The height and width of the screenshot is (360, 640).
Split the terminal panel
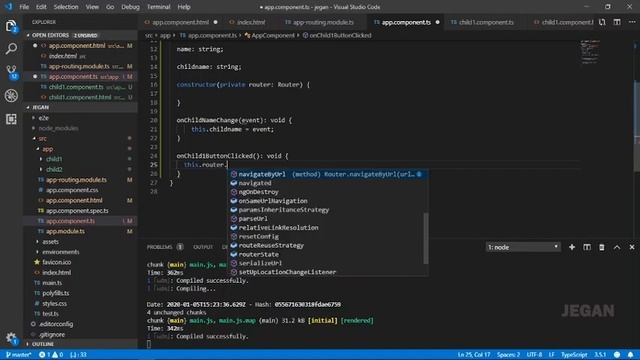click(587, 247)
